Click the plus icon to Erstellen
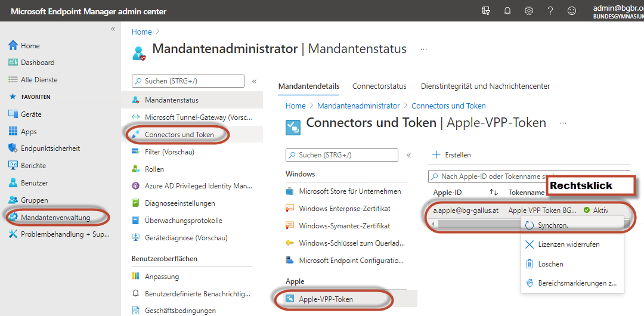Screen dimensions: 644x316 tap(436, 154)
